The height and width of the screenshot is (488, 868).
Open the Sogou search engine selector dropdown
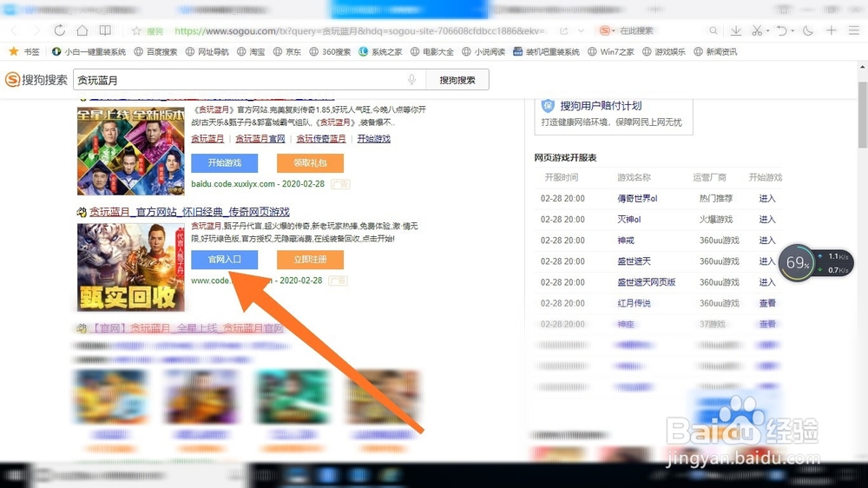[608, 31]
